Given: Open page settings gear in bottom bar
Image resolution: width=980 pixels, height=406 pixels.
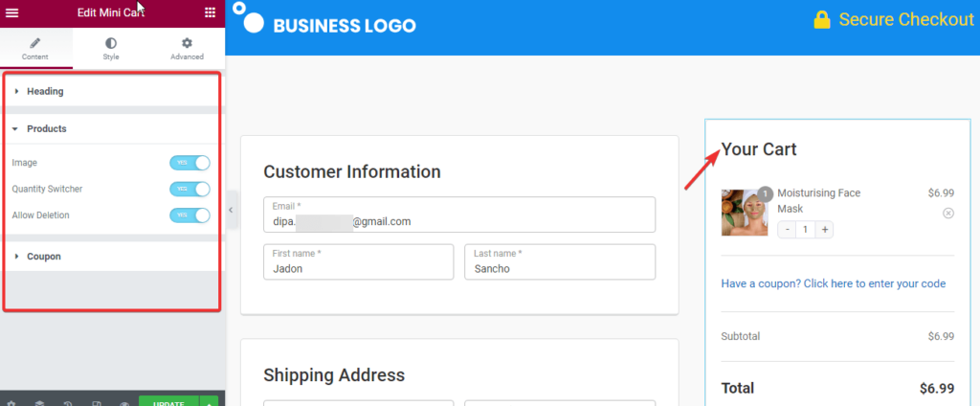Looking at the screenshot, I should click(11, 403).
